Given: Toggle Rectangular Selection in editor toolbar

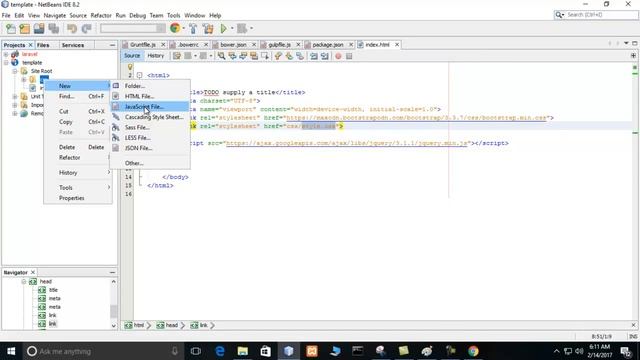Looking at the screenshot, I should [264, 56].
